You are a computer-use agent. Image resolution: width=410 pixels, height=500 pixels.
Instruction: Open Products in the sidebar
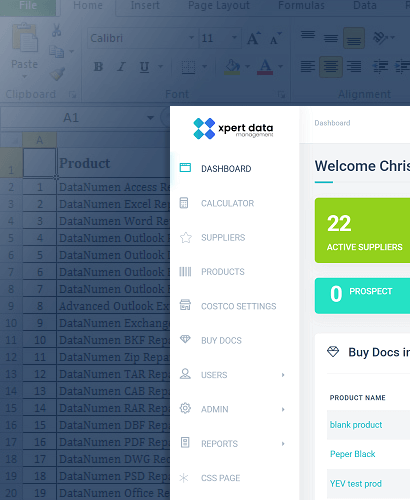point(223,272)
